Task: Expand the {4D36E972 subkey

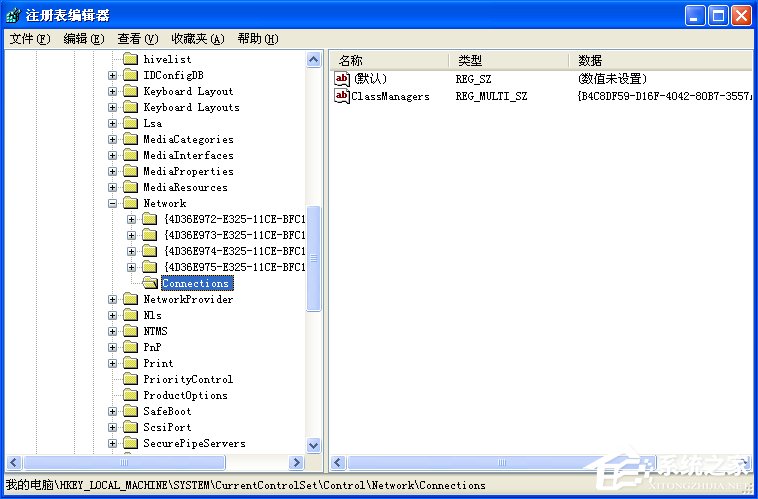Action: [131, 220]
